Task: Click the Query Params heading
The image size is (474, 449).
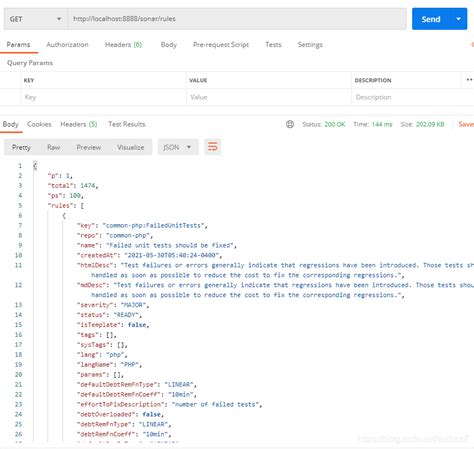Action: 30,63
